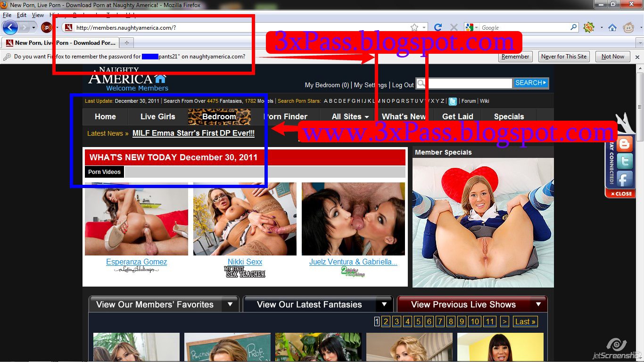
Task: Click the browser Home icon
Action: 612,28
